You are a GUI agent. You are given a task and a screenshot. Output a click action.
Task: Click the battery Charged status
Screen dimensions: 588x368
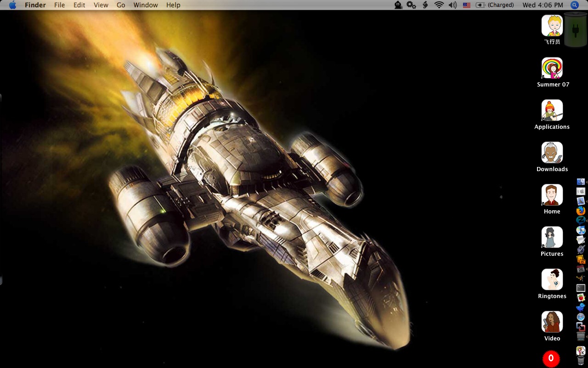click(495, 5)
